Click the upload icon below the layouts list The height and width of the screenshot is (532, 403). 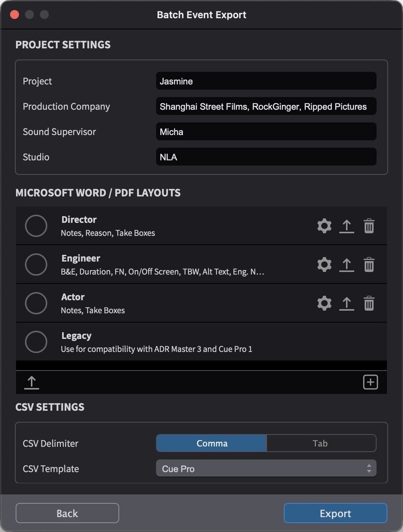[x=32, y=382]
